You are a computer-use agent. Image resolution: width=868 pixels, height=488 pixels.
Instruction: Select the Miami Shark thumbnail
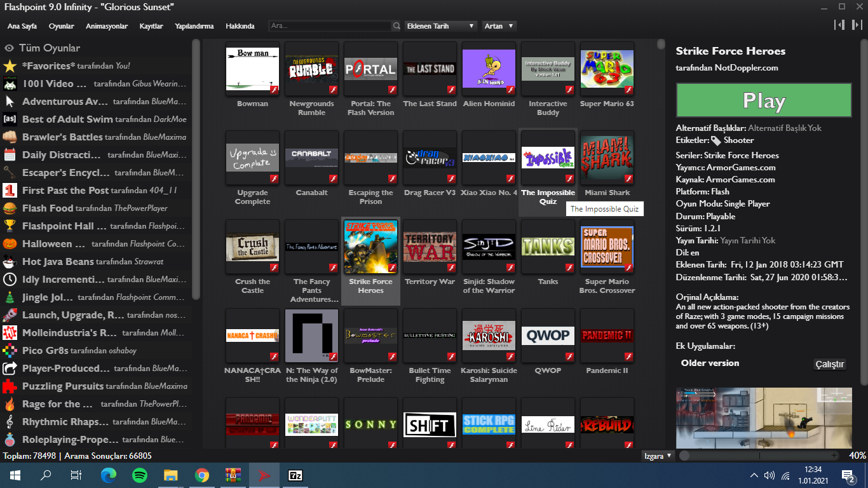tap(607, 159)
